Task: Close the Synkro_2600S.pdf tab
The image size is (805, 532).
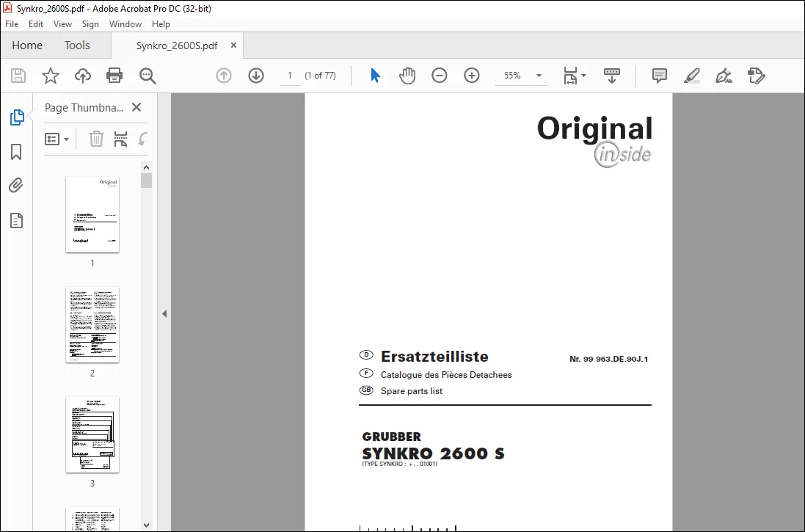Action: [233, 45]
